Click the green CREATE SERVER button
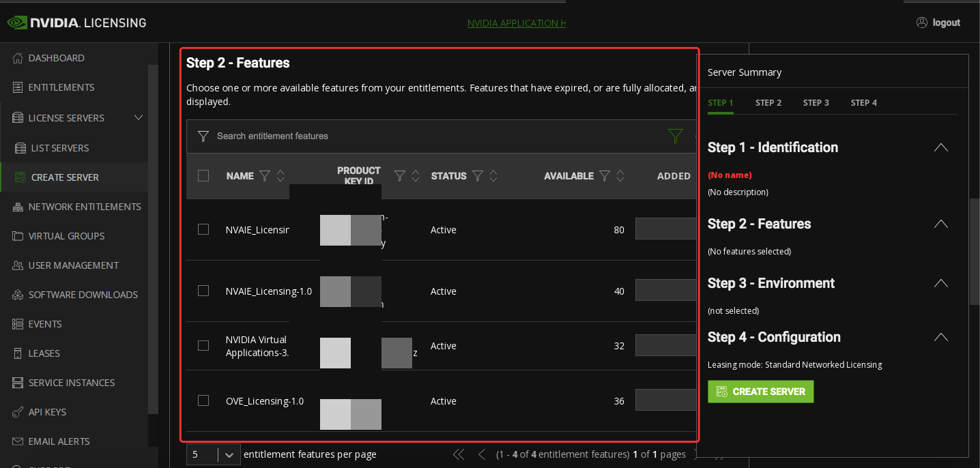Viewport: 980px width, 468px height. (761, 392)
